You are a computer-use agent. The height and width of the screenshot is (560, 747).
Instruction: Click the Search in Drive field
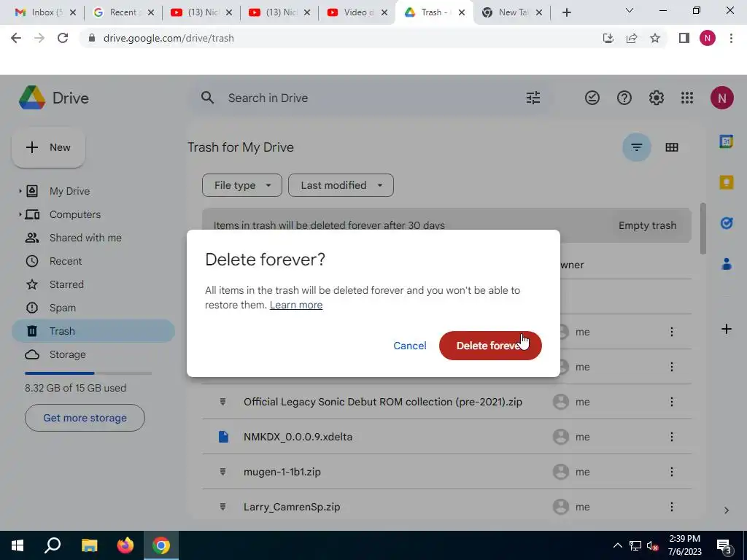click(369, 98)
